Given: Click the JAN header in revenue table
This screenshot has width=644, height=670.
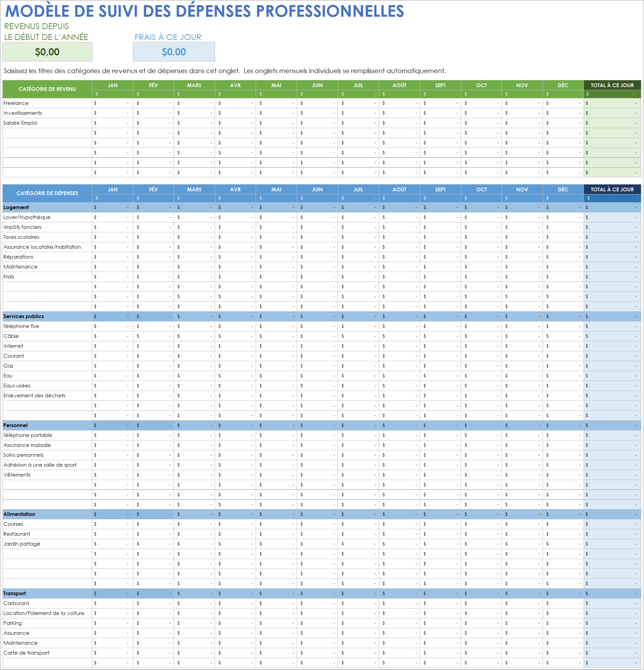Looking at the screenshot, I should tap(112, 85).
